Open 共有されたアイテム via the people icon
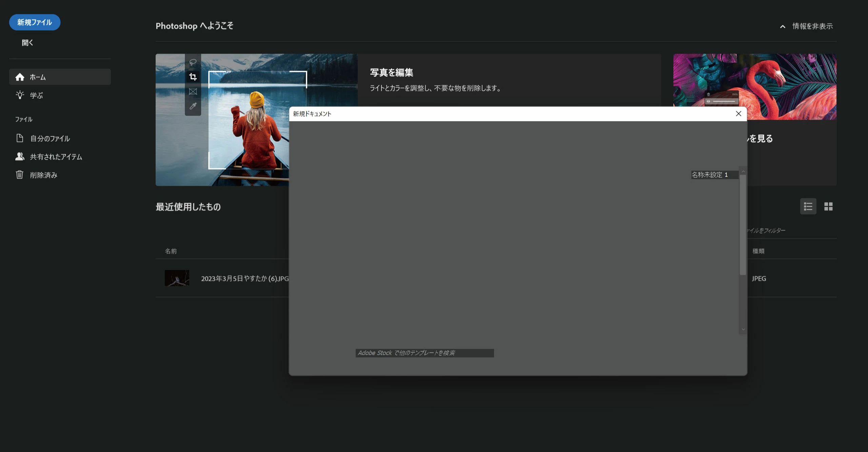The height and width of the screenshot is (452, 868). [x=20, y=157]
